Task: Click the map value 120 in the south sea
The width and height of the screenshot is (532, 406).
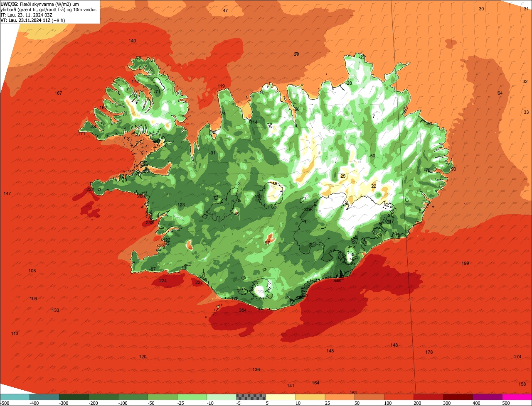Action: point(143,357)
